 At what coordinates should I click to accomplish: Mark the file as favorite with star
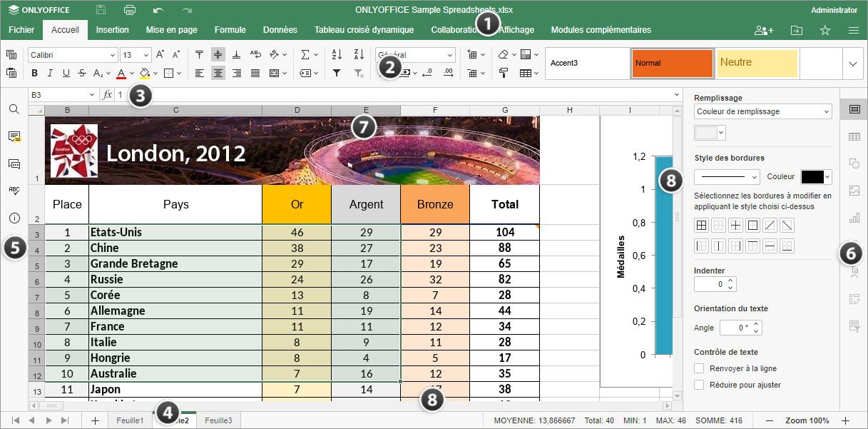[825, 30]
